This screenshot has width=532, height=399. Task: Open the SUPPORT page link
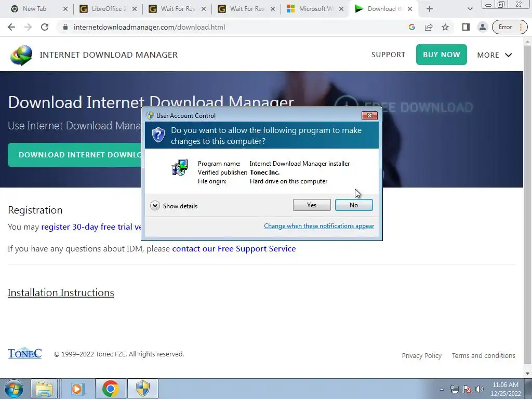(388, 55)
